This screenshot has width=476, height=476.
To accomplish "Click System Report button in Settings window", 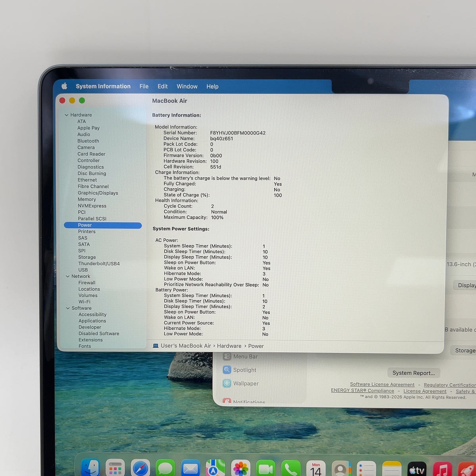I will coord(413,373).
